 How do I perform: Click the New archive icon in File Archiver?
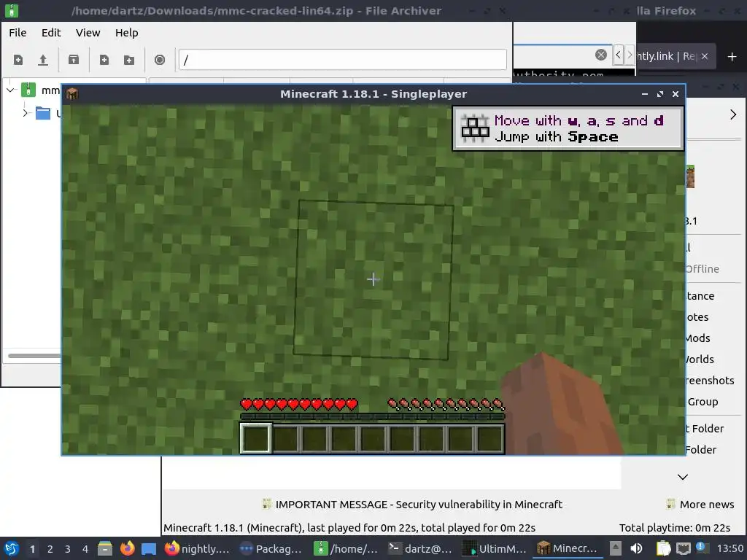coord(18,60)
